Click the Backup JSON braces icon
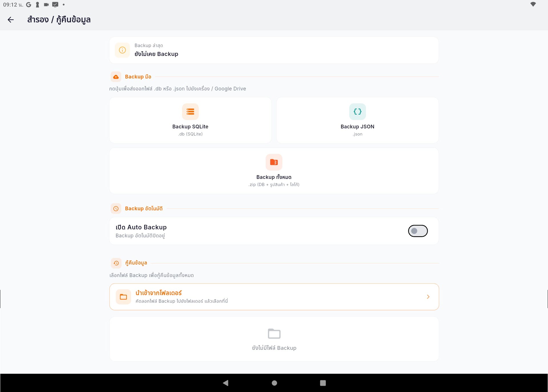 pos(357,112)
